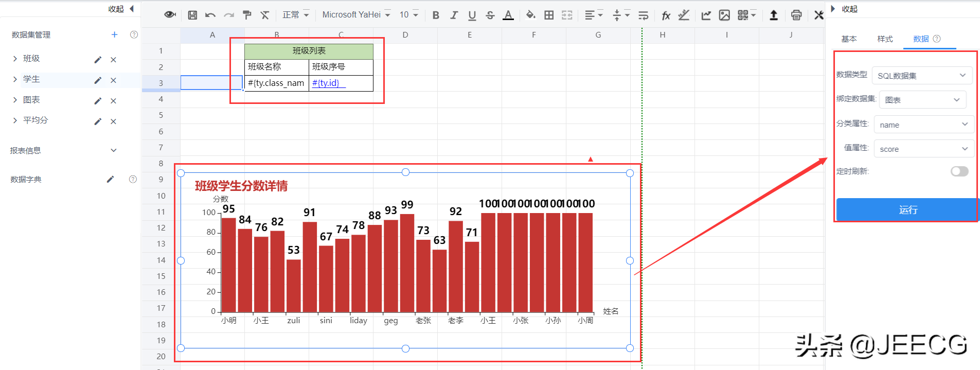Switch to the 数据 tab
Viewport: 980px width, 370px height.
(921, 39)
